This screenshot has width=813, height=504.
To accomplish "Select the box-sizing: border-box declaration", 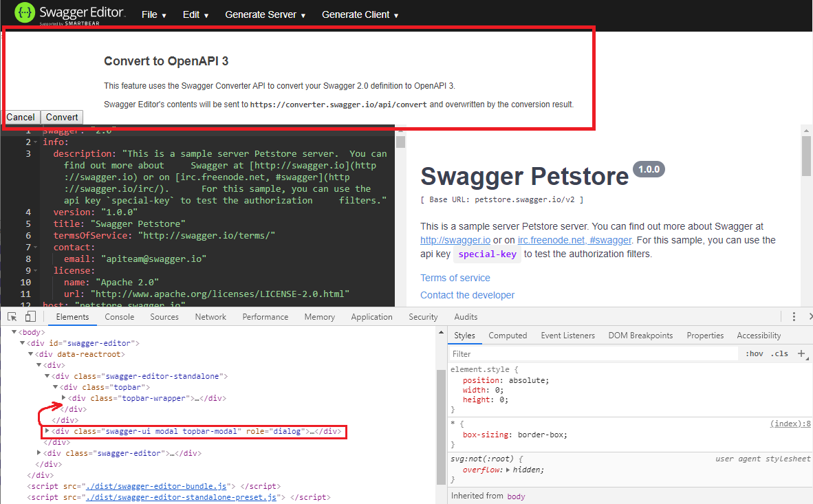I will (x=515, y=435).
